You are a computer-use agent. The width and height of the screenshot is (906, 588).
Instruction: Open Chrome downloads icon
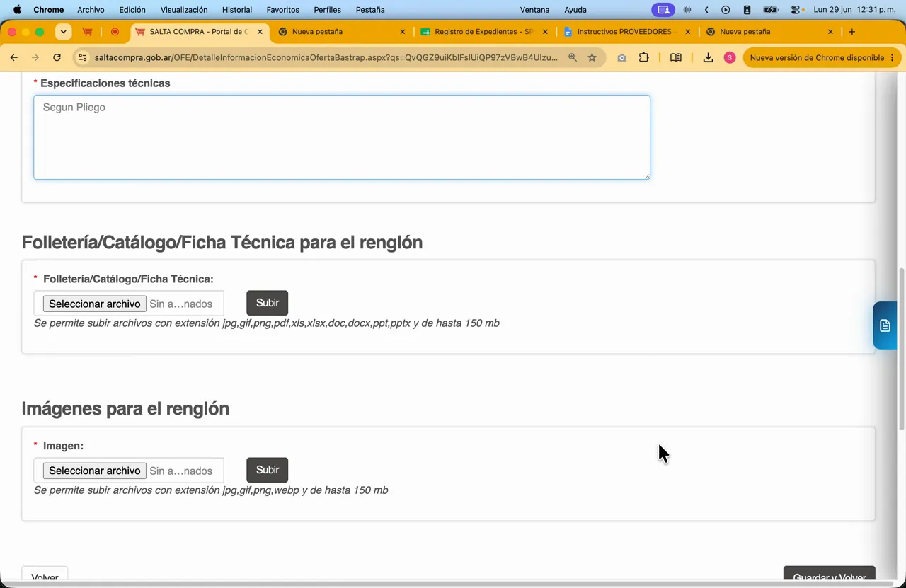coord(708,57)
